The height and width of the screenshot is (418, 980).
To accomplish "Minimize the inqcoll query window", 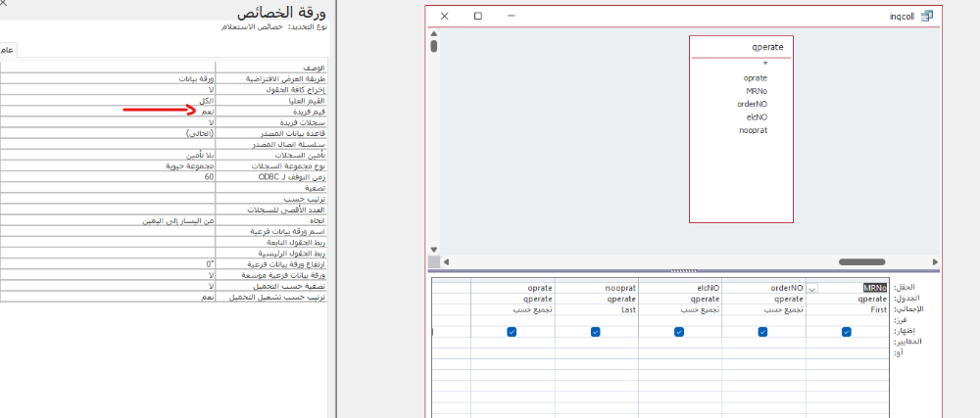I will coord(511,16).
